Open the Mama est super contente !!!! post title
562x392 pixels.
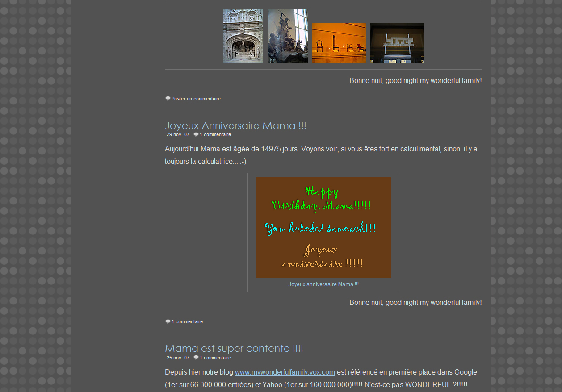pos(234,348)
